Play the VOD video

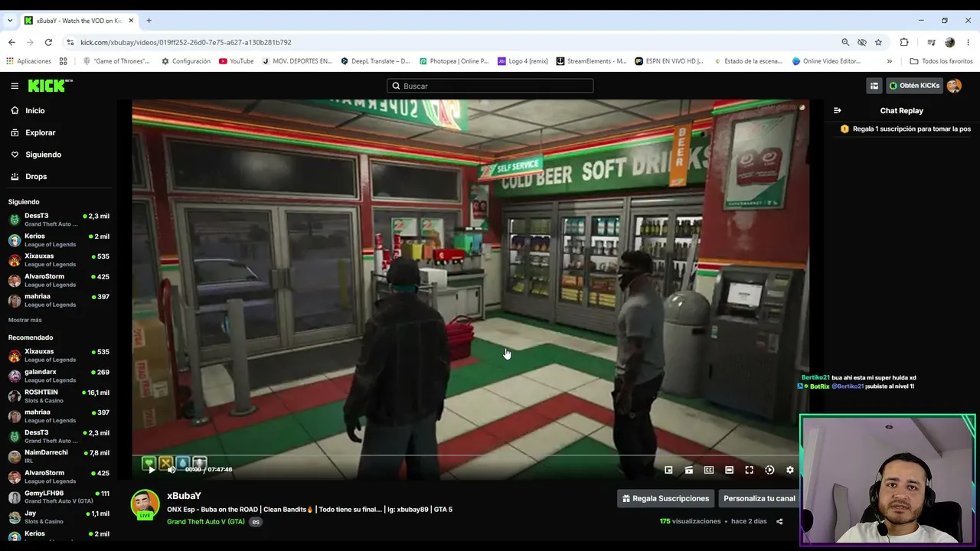click(151, 470)
